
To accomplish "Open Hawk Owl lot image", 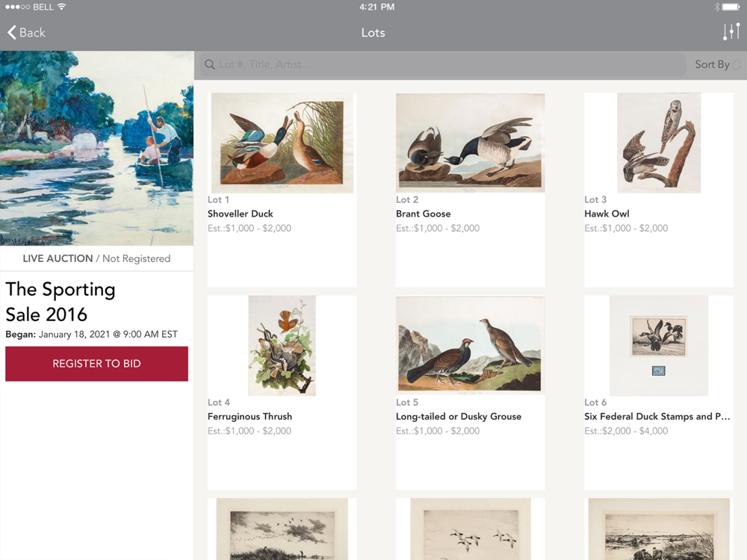I will coord(659,143).
